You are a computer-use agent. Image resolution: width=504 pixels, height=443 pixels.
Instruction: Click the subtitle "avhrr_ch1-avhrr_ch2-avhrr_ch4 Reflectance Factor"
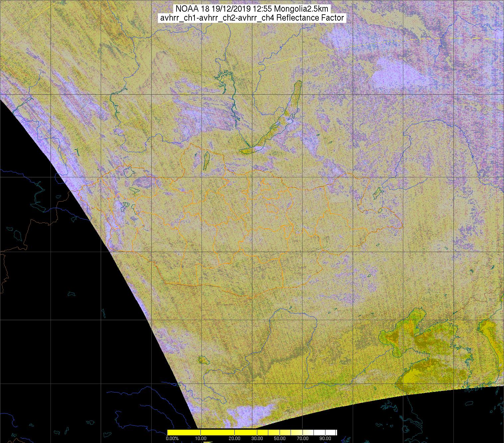pos(252,18)
